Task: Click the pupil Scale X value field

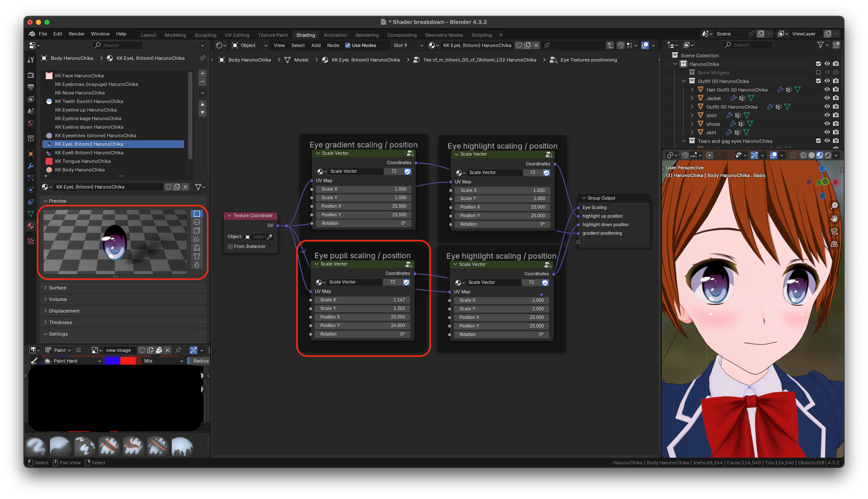Action: pyautogui.click(x=362, y=300)
